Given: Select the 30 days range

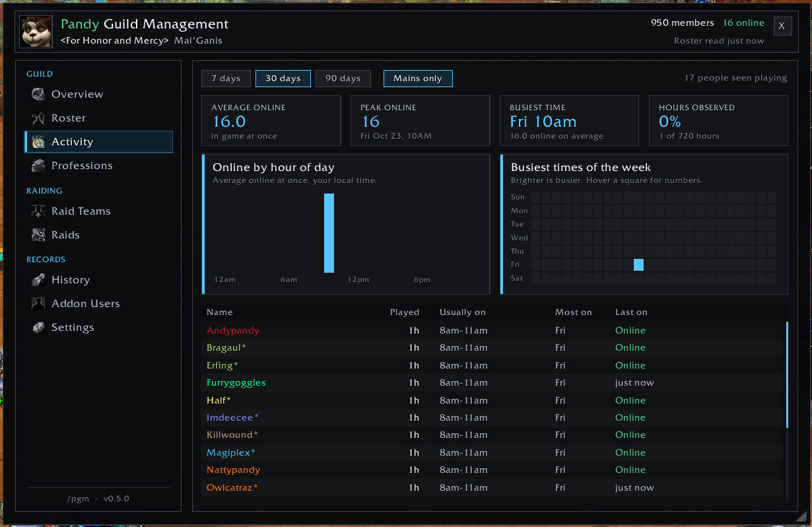Looking at the screenshot, I should (x=283, y=79).
